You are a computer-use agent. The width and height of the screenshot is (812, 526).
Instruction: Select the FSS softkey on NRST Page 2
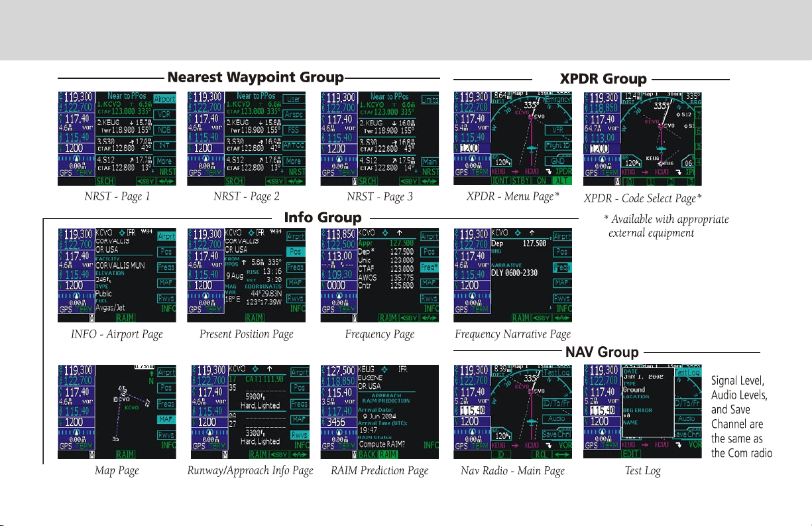(x=294, y=130)
